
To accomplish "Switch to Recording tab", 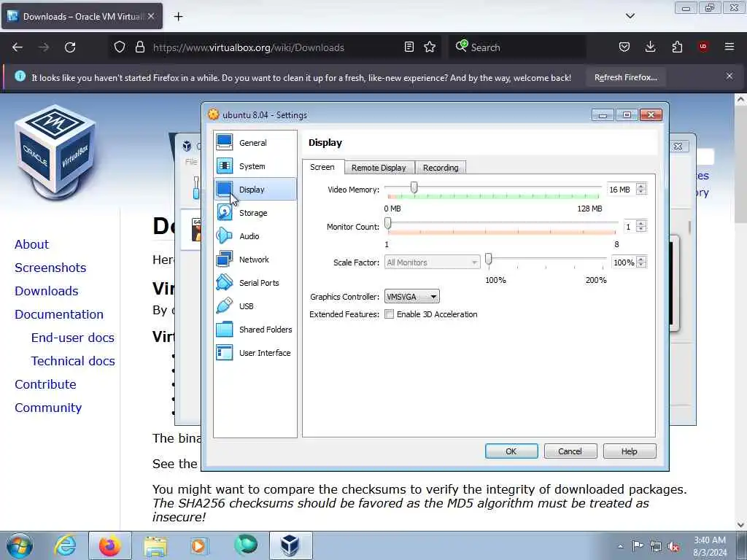I will pyautogui.click(x=441, y=168).
